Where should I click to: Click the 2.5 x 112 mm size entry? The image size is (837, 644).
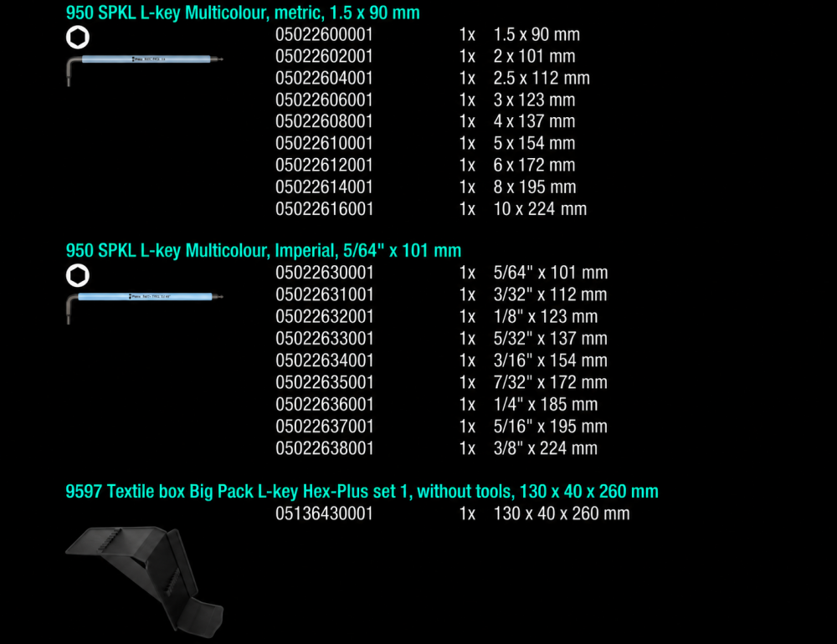coord(542,78)
